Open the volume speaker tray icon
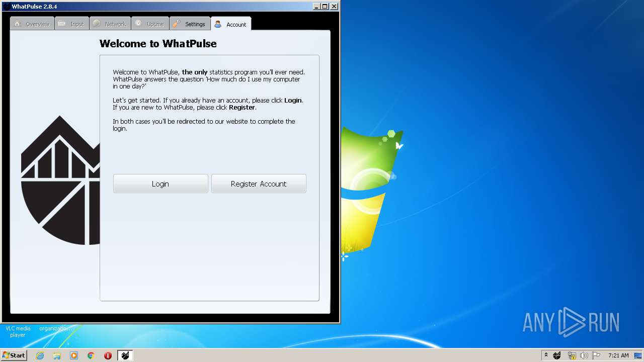 coord(584,355)
